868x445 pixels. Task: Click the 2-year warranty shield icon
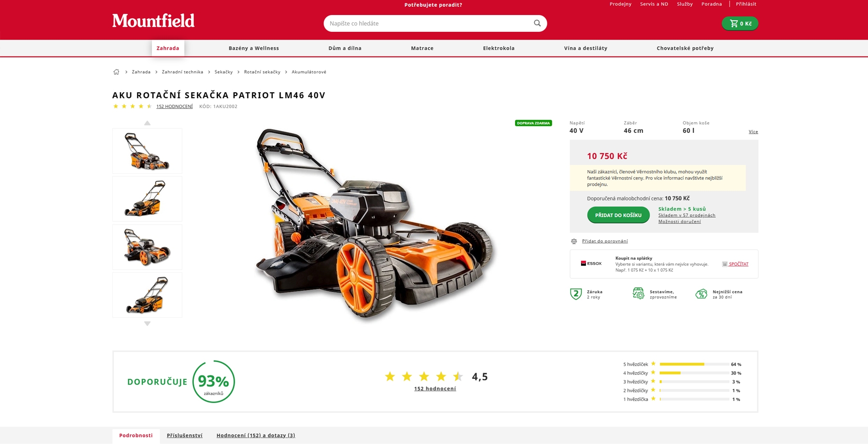pyautogui.click(x=576, y=294)
